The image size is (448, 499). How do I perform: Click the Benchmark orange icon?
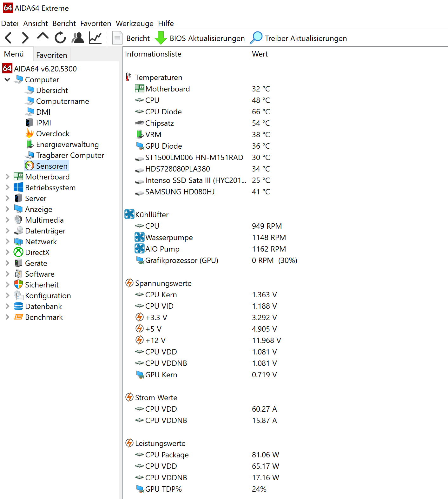[18, 317]
